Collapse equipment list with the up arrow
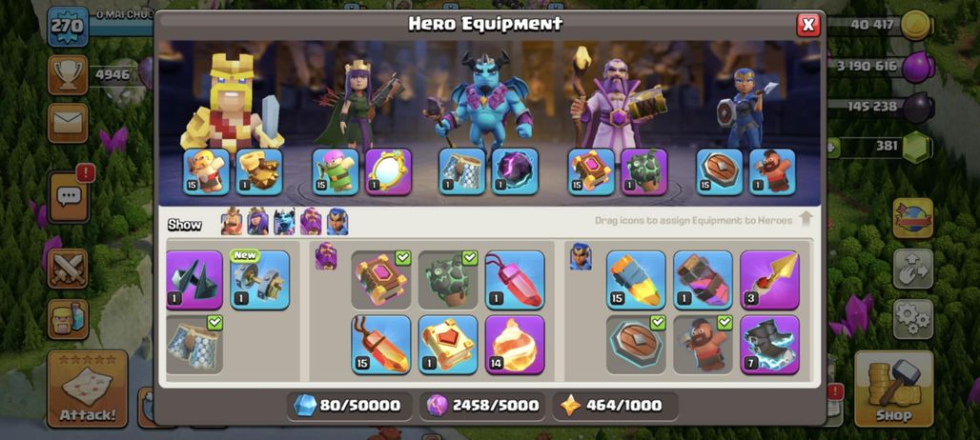 tap(806, 219)
